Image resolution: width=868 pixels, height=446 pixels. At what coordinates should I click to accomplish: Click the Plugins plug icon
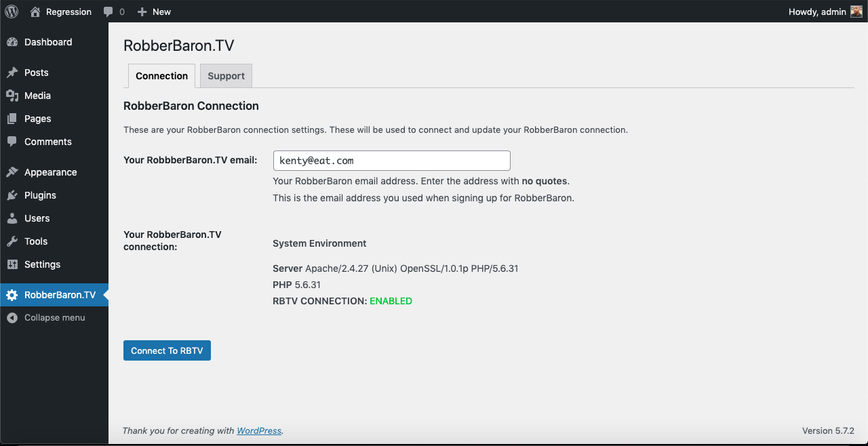pos(12,195)
